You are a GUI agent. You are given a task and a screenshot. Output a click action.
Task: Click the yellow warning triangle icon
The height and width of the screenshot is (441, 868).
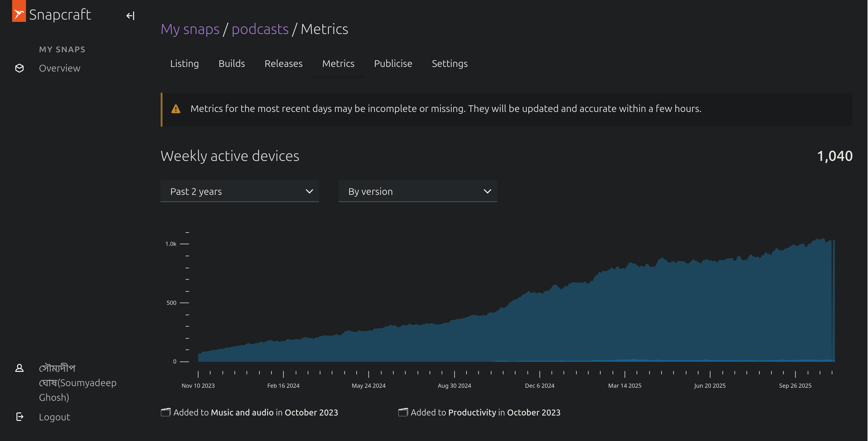[176, 109]
